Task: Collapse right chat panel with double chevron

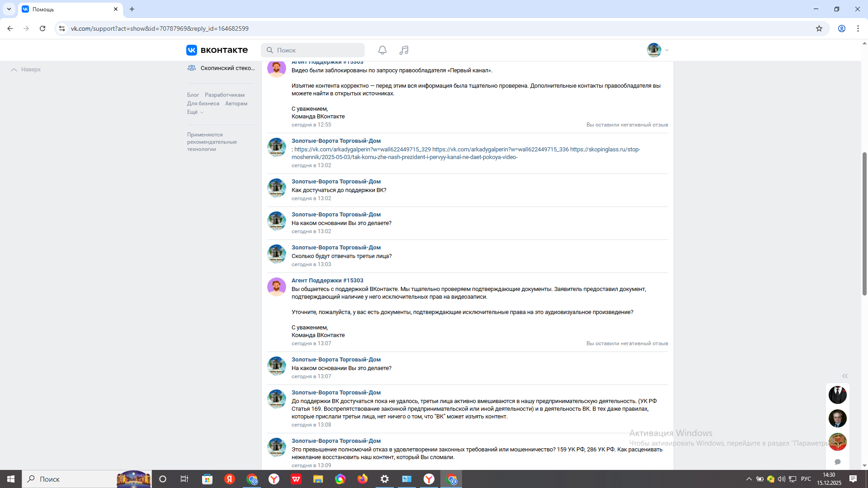Action: 844,376
